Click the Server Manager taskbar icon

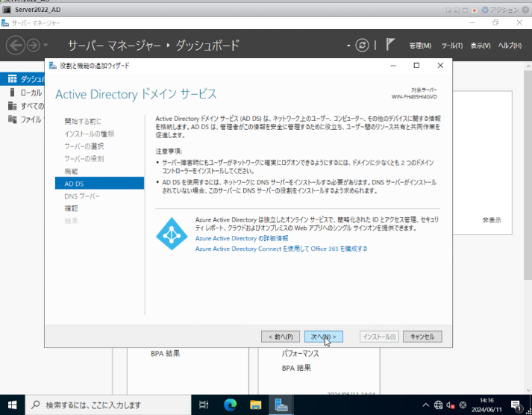pyautogui.click(x=281, y=405)
